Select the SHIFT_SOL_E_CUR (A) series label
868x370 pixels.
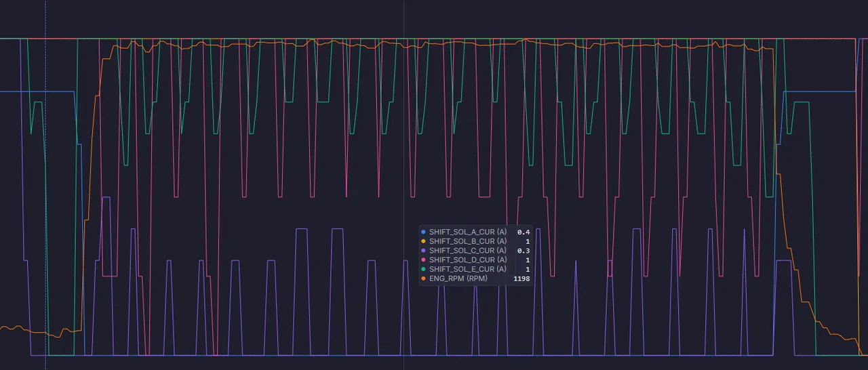pos(467,270)
